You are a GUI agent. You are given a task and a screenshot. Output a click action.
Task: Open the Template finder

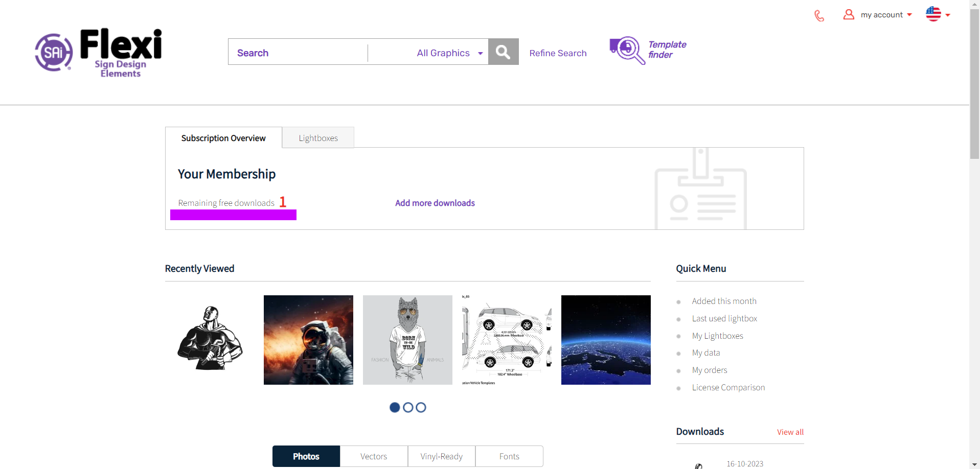647,51
